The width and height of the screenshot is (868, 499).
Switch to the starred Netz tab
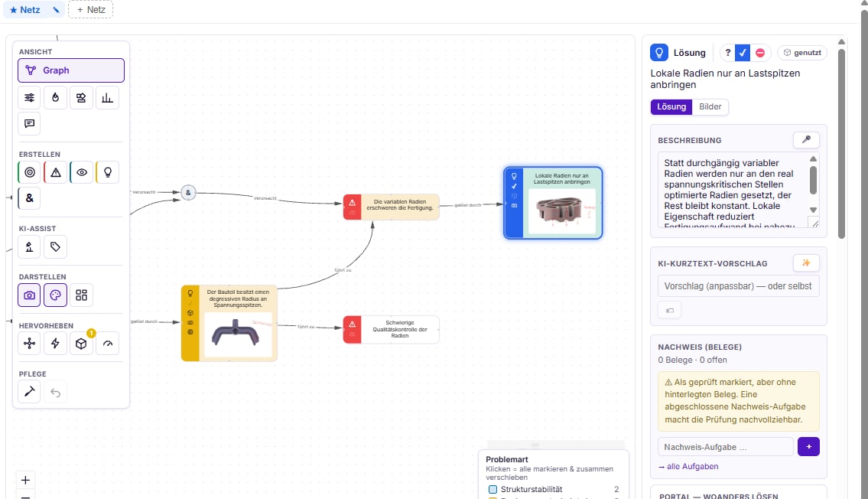(x=25, y=10)
